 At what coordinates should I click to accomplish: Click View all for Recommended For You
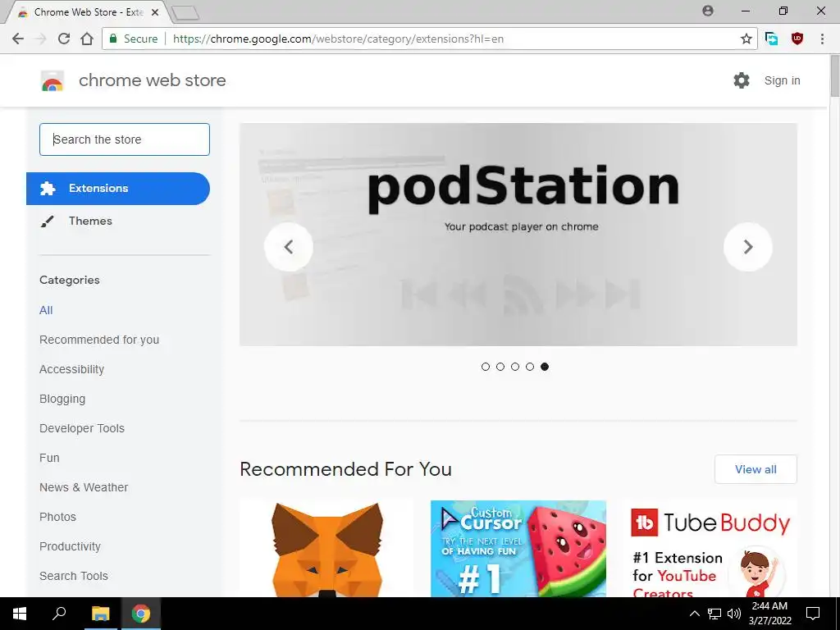point(756,469)
